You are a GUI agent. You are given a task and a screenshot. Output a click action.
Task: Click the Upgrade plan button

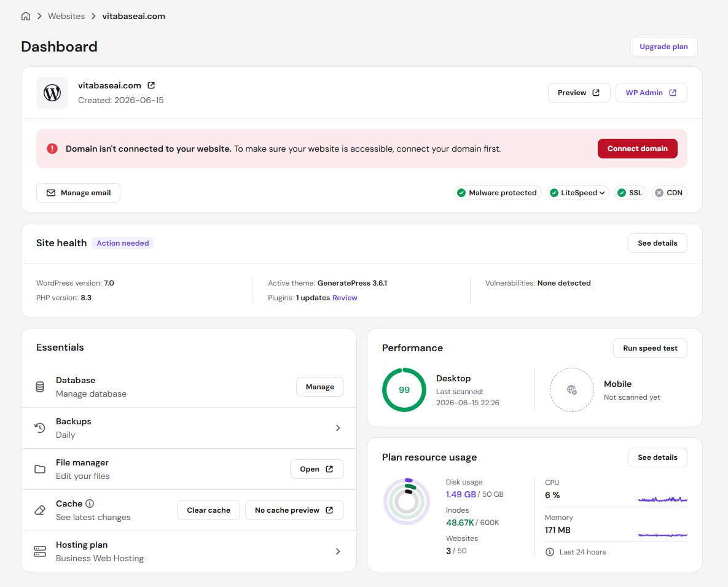[663, 47]
